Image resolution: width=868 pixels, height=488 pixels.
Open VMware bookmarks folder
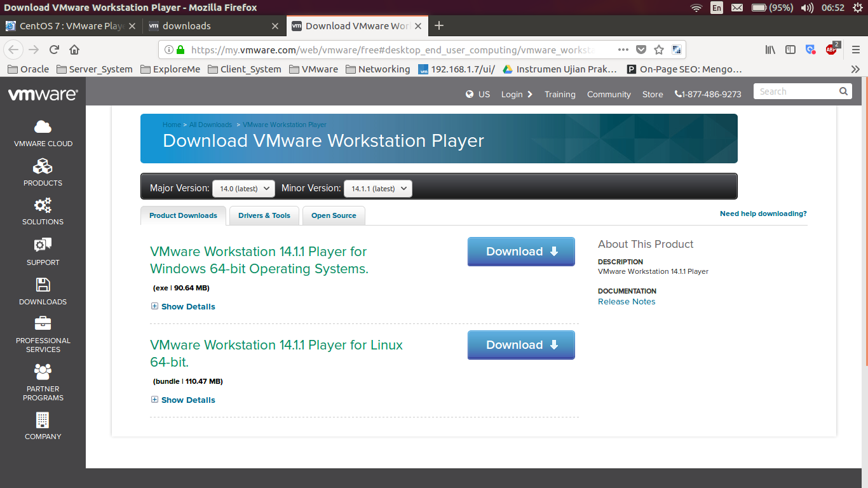pyautogui.click(x=313, y=69)
